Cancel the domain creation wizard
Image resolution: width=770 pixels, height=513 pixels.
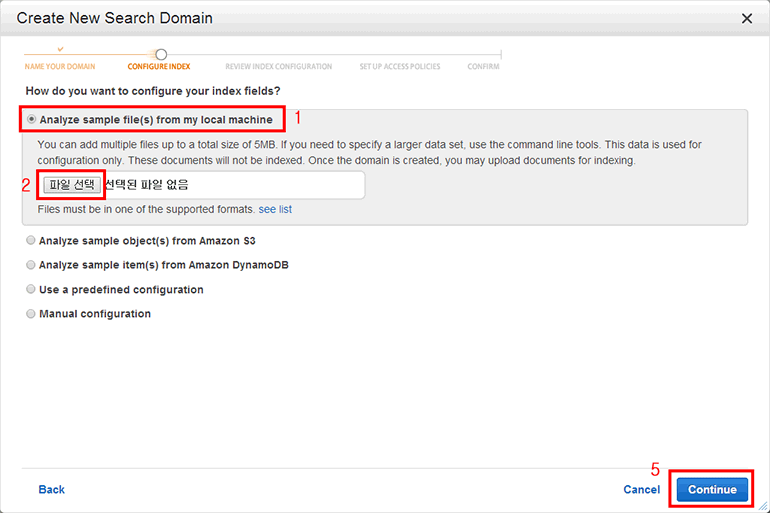click(641, 490)
